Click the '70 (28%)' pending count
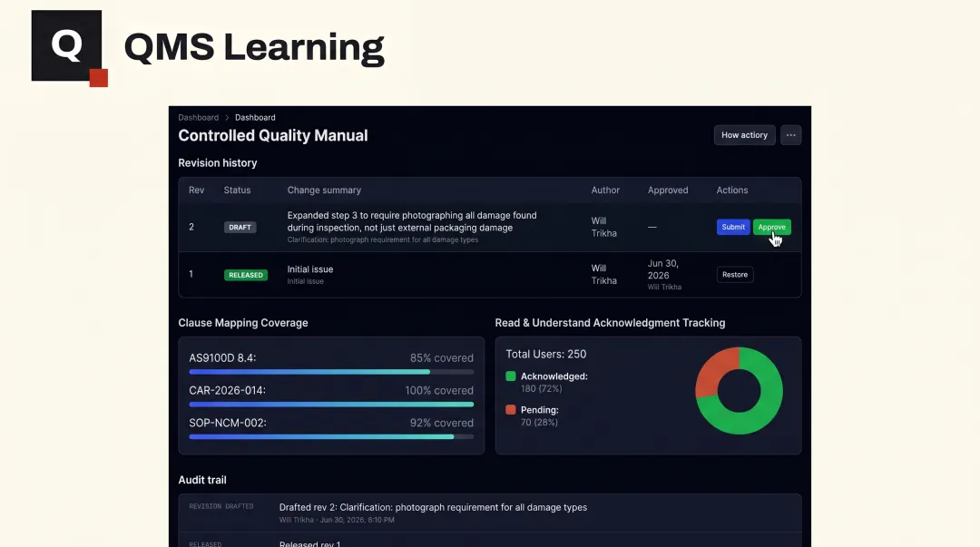The height and width of the screenshot is (547, 980). click(x=539, y=423)
